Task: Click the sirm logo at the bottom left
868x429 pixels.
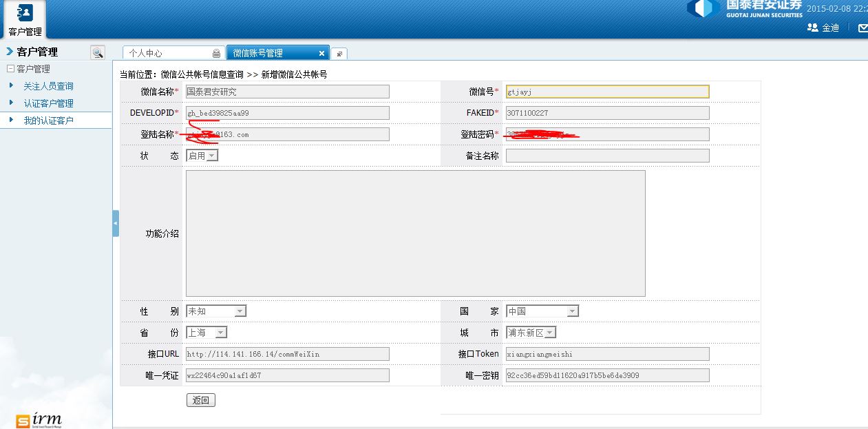Action: point(39,419)
